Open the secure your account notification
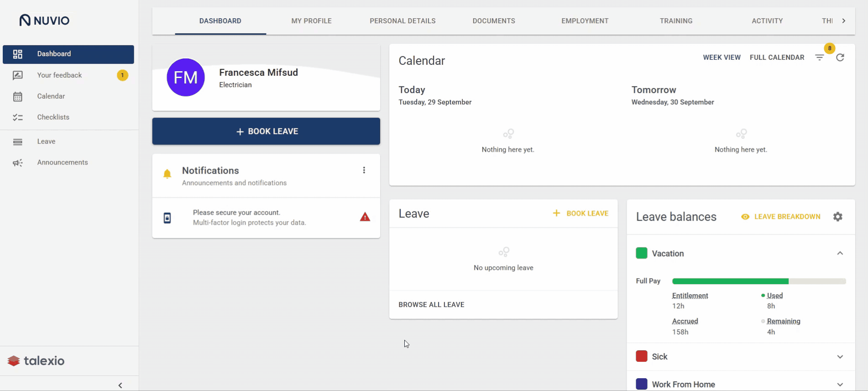The height and width of the screenshot is (391, 868). click(x=266, y=218)
